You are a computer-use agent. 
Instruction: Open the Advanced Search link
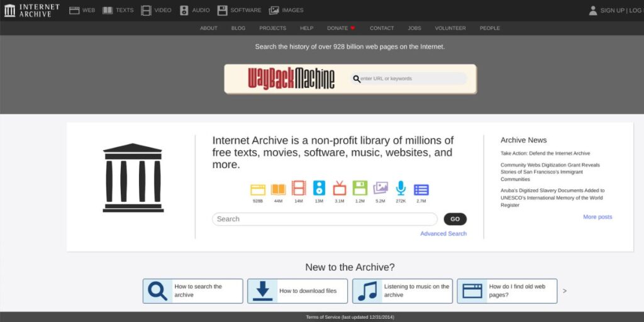tap(443, 234)
